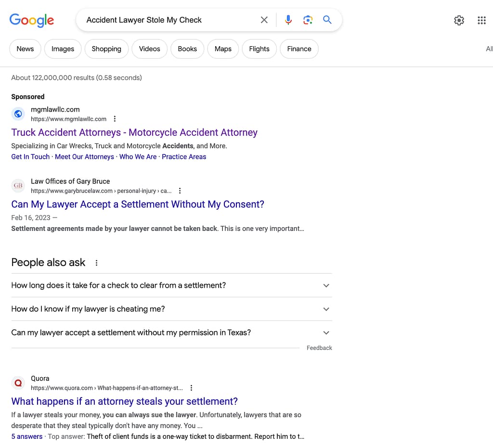Viewport: 493px width, 448px height.
Task: Start voice search with microphone icon
Action: click(x=288, y=20)
